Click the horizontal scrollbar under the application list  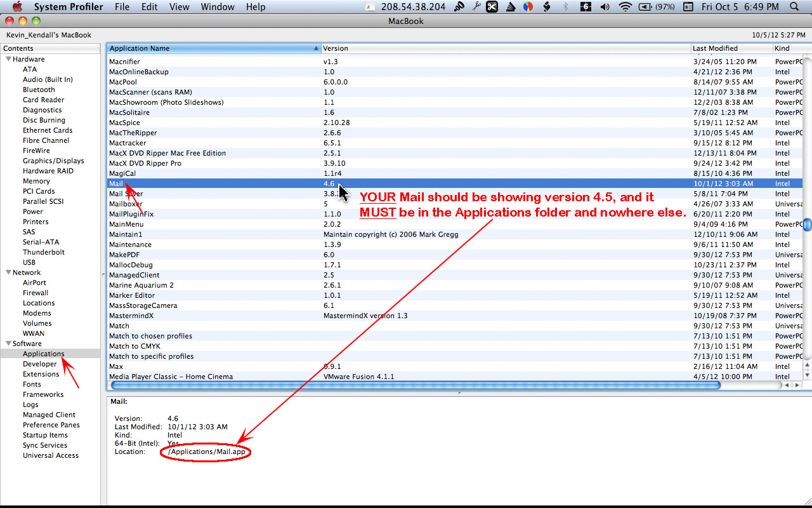tap(416, 385)
